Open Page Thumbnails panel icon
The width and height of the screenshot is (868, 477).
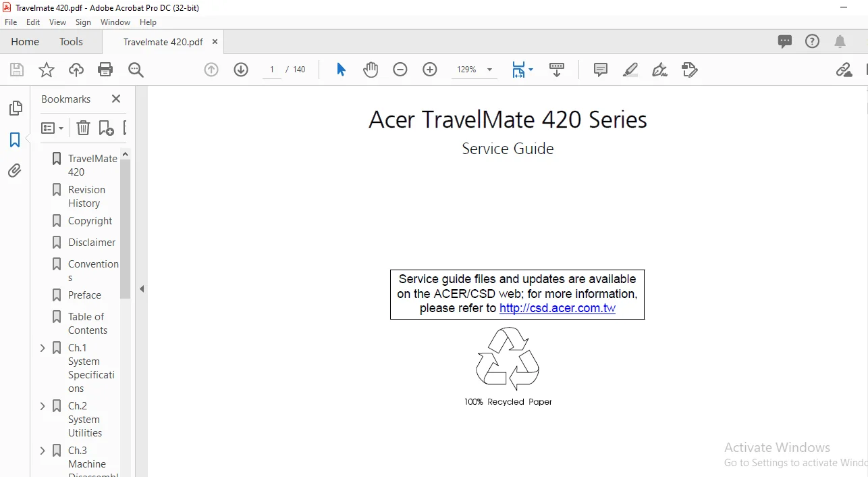15,108
